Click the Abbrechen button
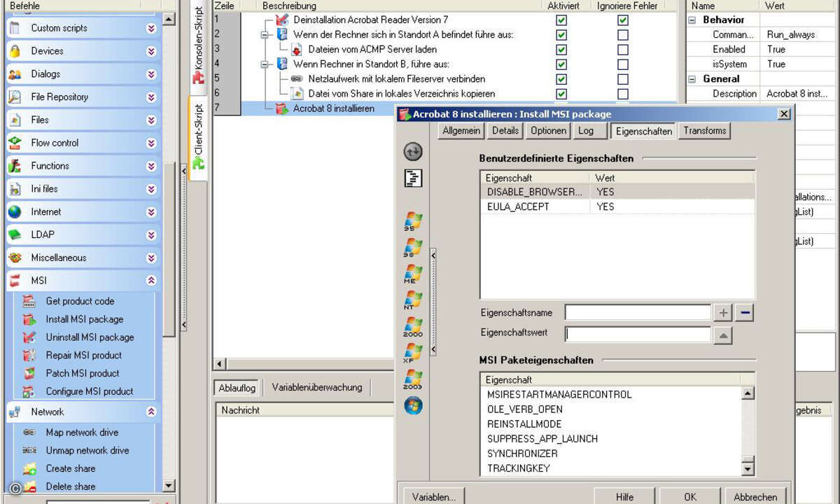 point(755,496)
